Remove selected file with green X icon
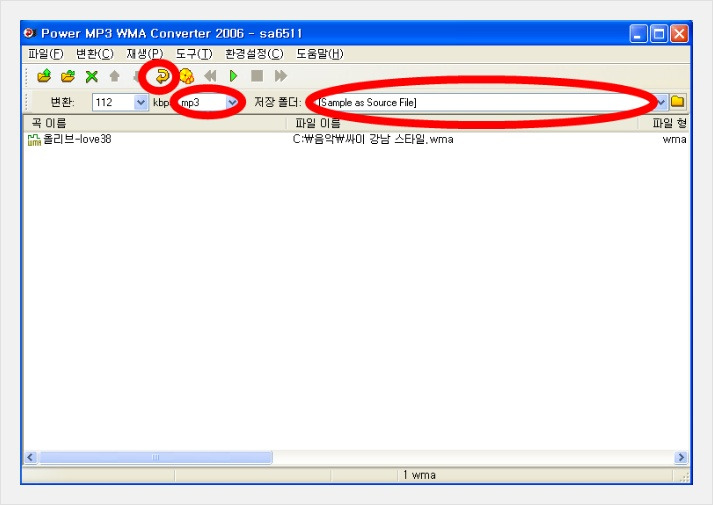The height and width of the screenshot is (505, 713). (92, 76)
